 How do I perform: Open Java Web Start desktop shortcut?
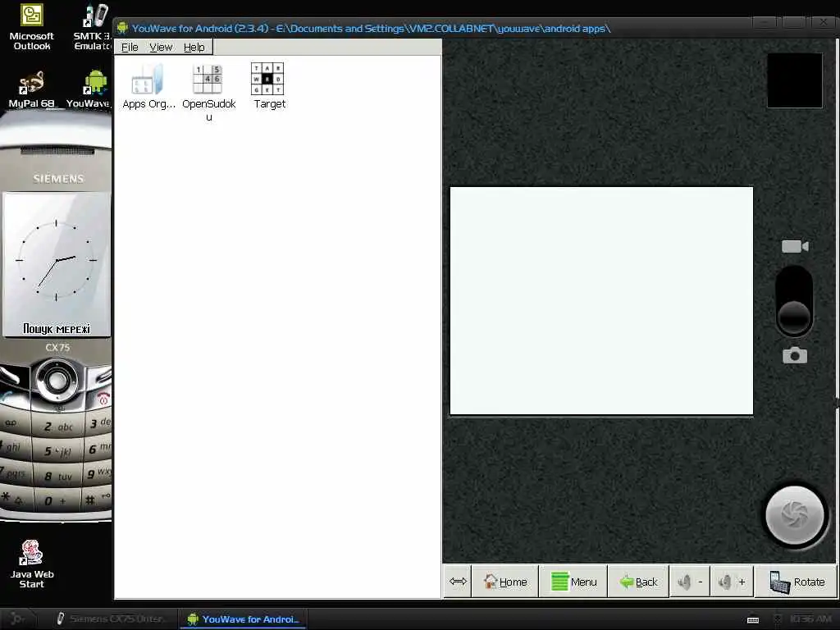(32, 564)
